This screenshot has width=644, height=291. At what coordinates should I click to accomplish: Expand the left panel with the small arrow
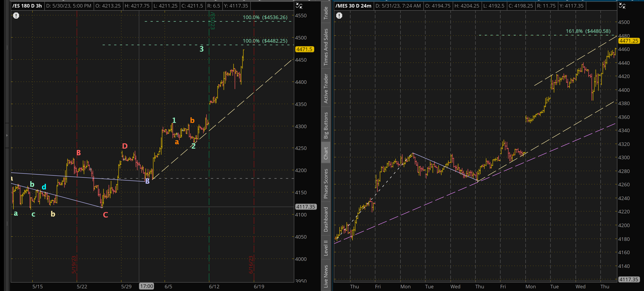[x=7, y=135]
